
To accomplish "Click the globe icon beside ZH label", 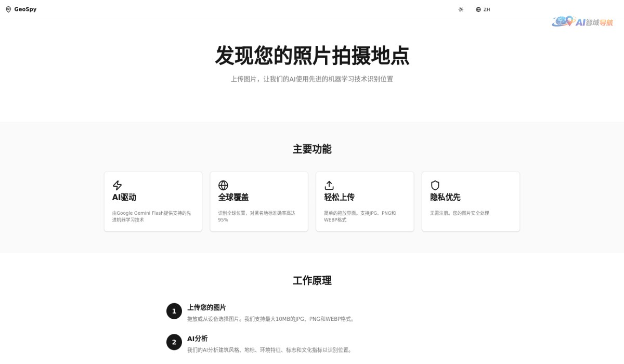I will (477, 9).
